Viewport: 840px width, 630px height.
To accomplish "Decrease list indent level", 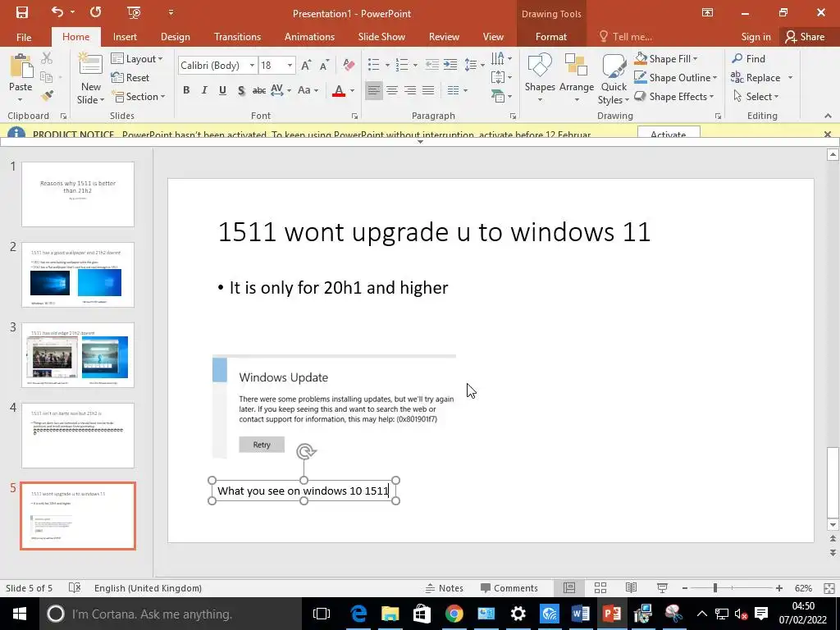I will pos(431,65).
